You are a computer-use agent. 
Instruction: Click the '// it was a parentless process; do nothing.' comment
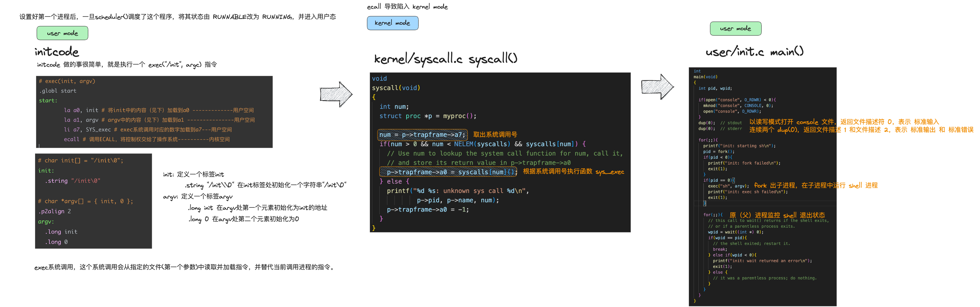765,278
